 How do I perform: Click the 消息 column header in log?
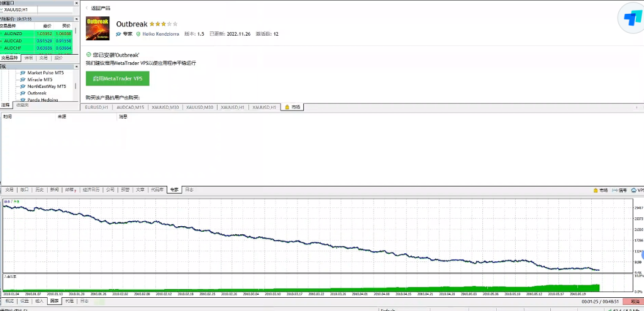[x=123, y=117]
